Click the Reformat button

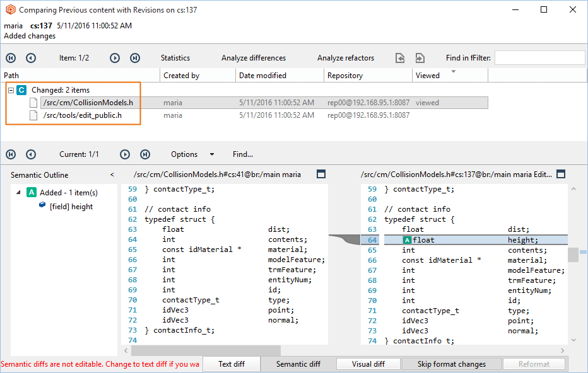[534, 364]
